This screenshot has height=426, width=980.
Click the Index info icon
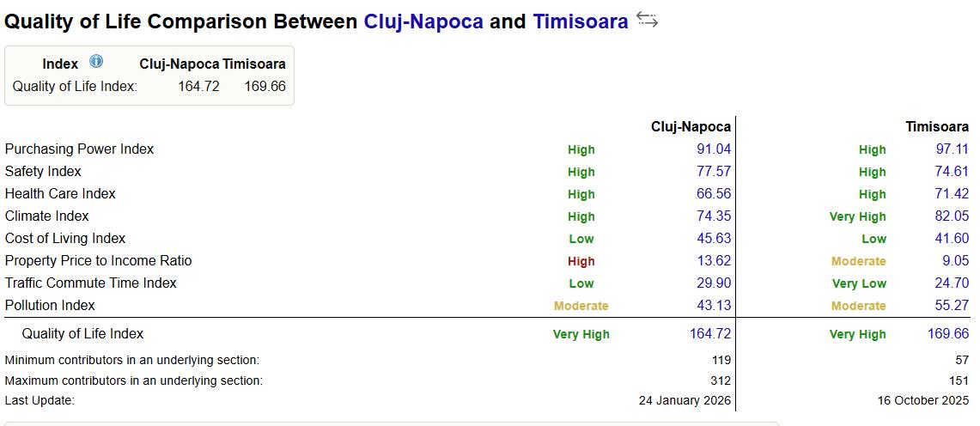(x=96, y=62)
